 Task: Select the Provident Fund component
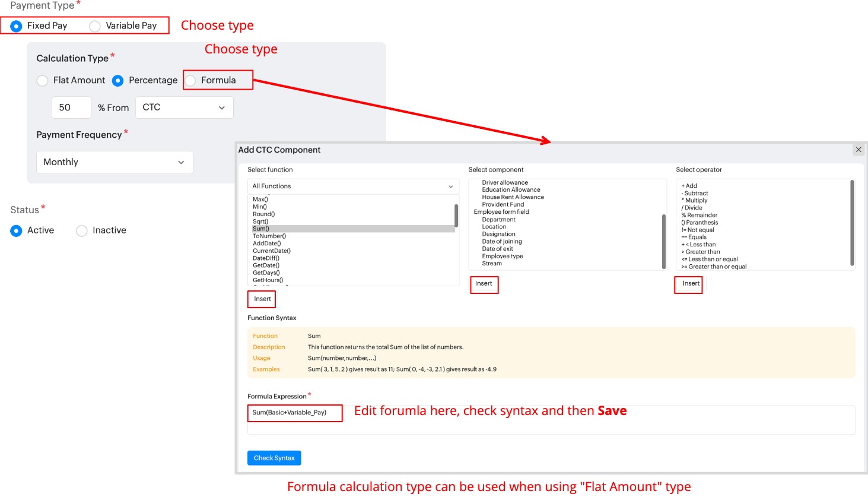(503, 204)
